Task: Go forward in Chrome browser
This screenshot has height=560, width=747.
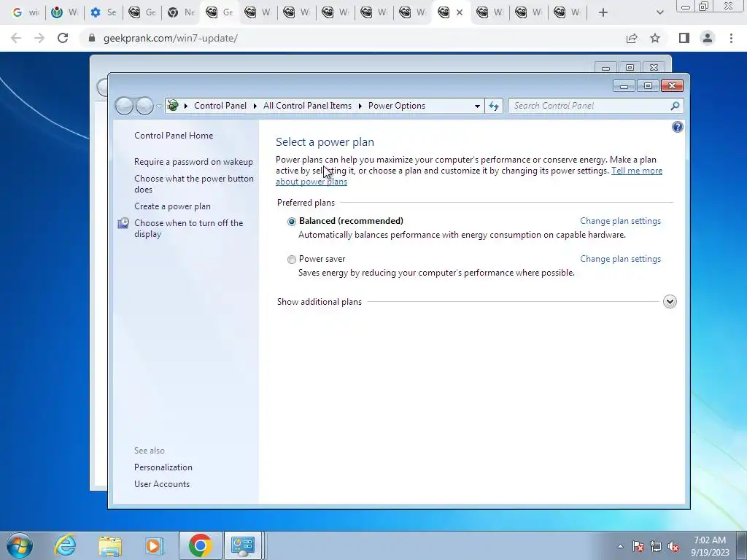Action: point(39,38)
